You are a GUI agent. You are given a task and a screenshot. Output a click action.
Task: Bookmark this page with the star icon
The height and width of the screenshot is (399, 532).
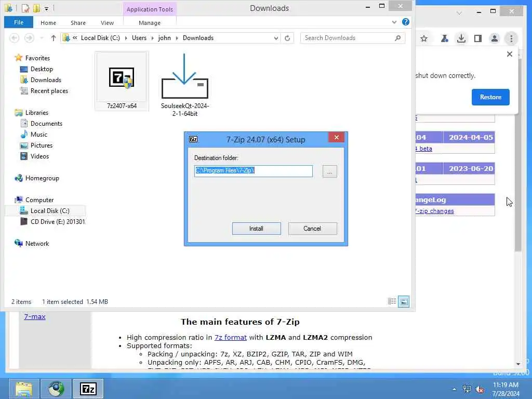[424, 38]
